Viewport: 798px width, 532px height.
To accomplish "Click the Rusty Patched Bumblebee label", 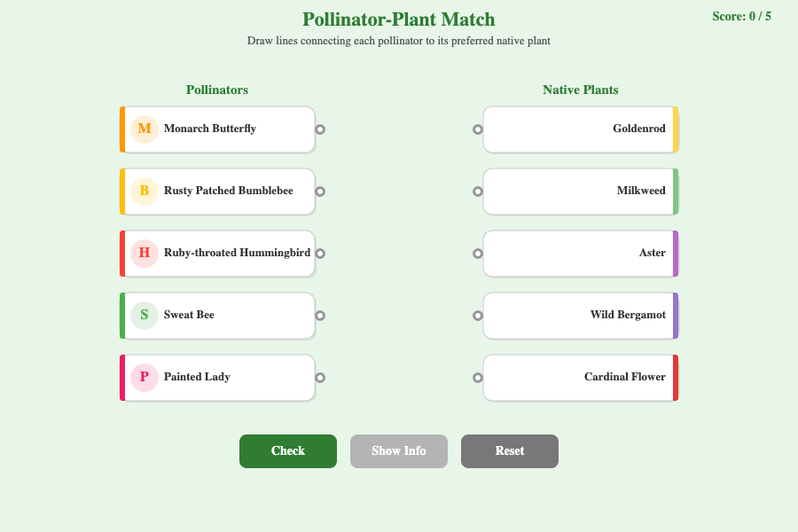I will click(229, 191).
